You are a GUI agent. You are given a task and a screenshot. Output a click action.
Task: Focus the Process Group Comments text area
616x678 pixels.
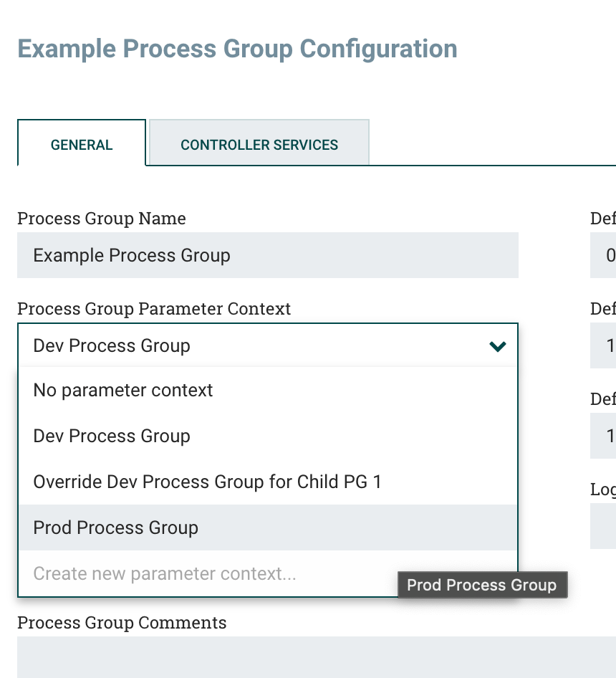click(315, 656)
